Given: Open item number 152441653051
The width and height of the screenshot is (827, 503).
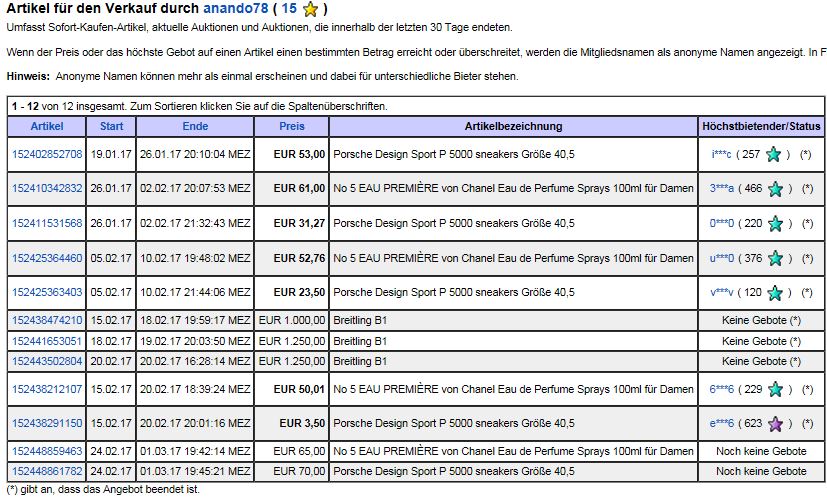Looking at the screenshot, I should pyautogui.click(x=47, y=342).
